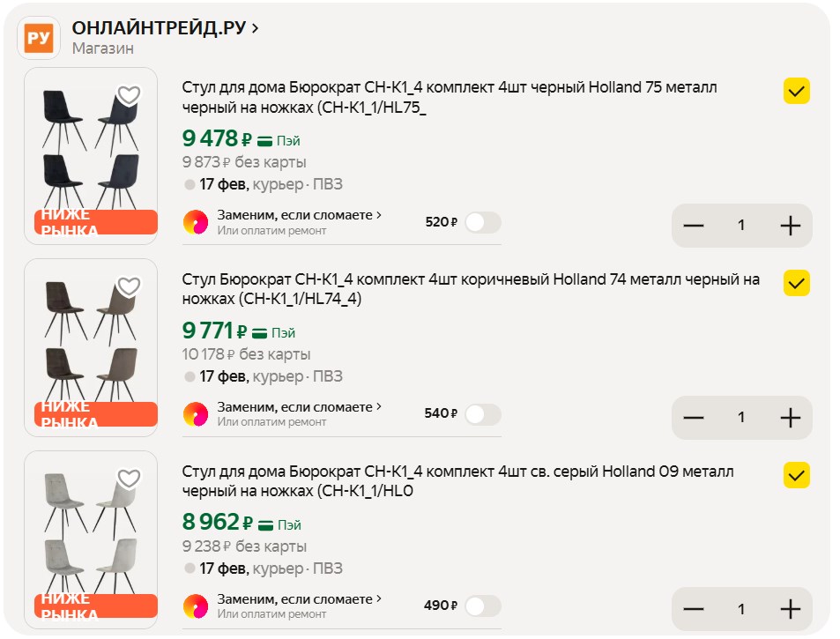Expand «Заменим, если сломаете» for brown chairs
This screenshot has height=639, width=840.
click(x=300, y=407)
